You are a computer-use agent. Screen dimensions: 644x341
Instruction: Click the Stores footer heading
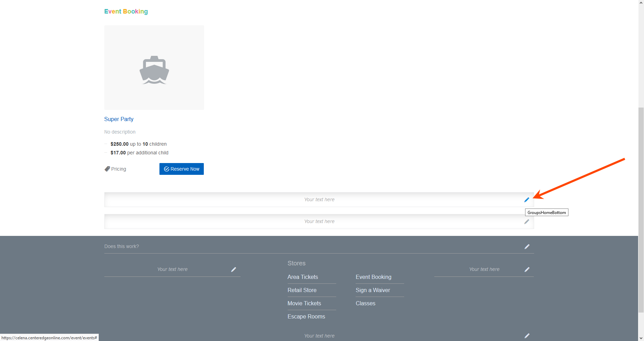pyautogui.click(x=297, y=263)
